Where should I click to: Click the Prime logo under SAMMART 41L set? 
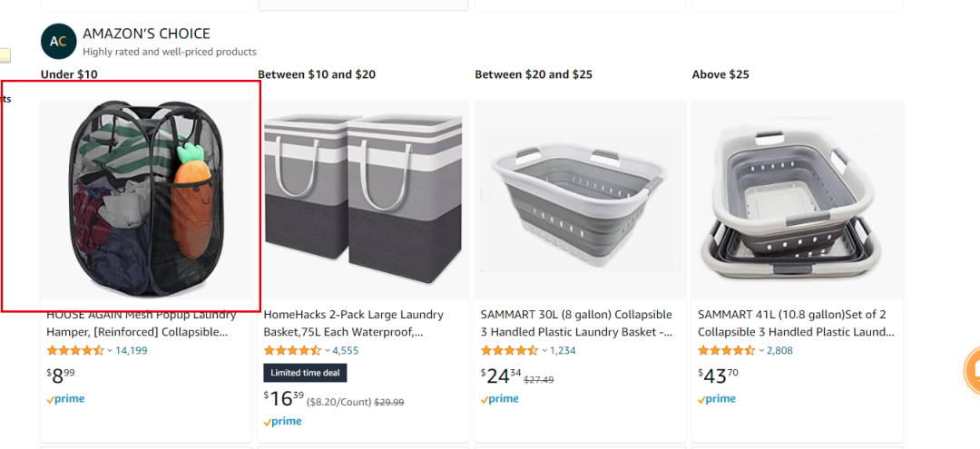[x=717, y=399]
